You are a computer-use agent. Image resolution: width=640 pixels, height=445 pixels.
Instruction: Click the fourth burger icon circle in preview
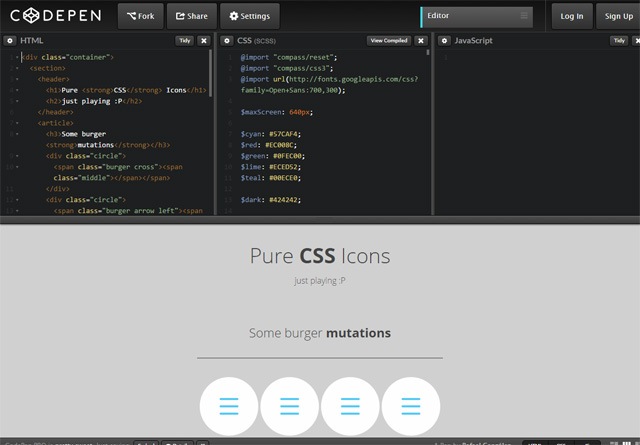[x=411, y=406]
